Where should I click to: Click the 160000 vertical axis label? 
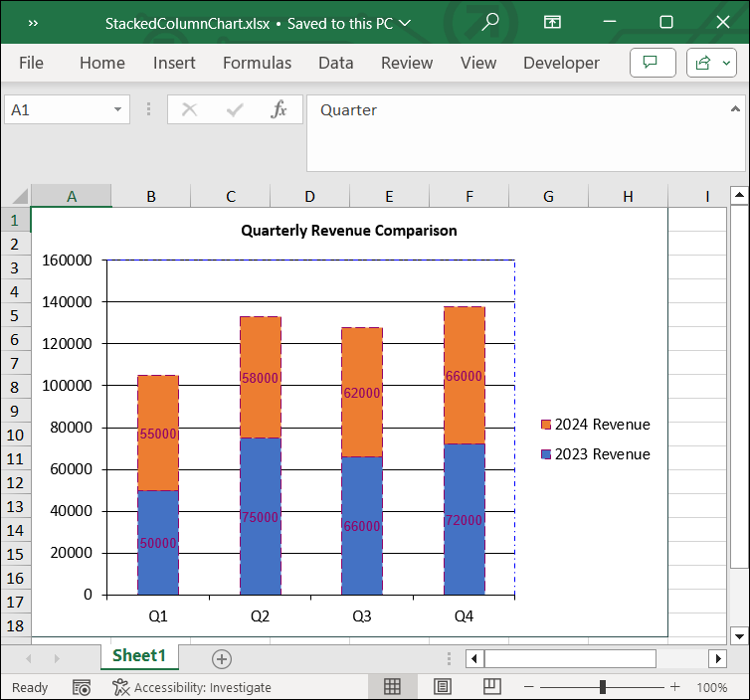[x=67, y=261]
